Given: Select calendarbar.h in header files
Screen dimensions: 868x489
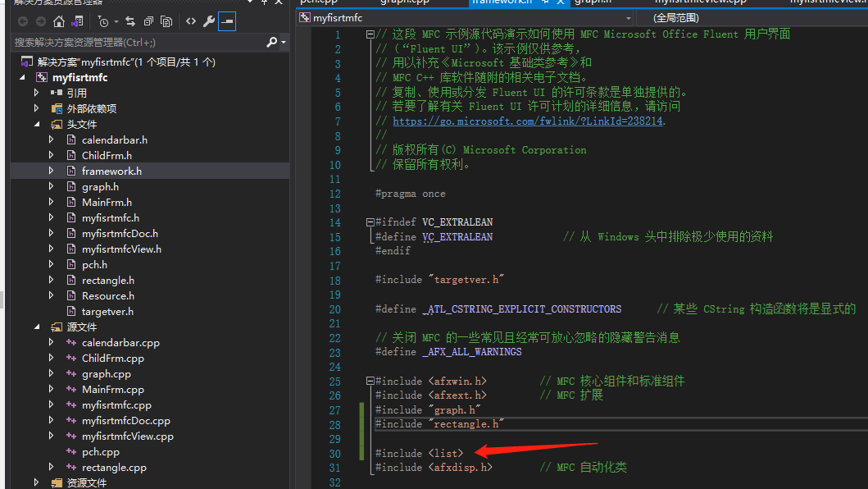Looking at the screenshot, I should (115, 139).
